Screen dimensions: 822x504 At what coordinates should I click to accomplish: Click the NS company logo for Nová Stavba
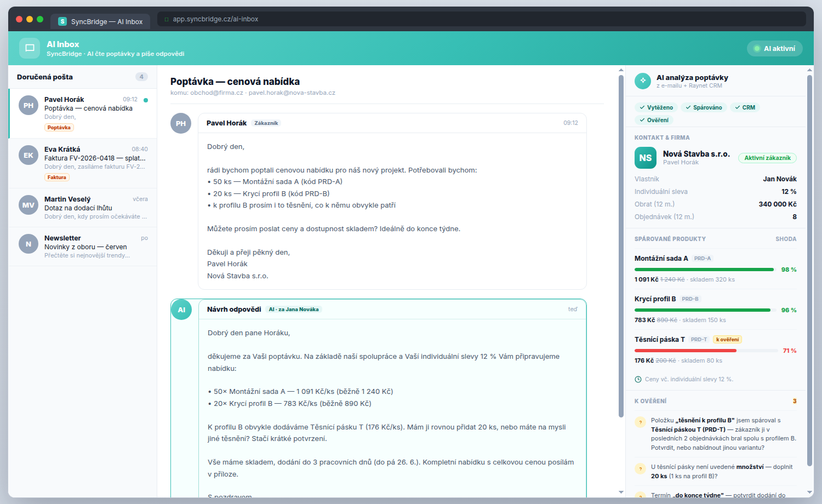tap(646, 158)
